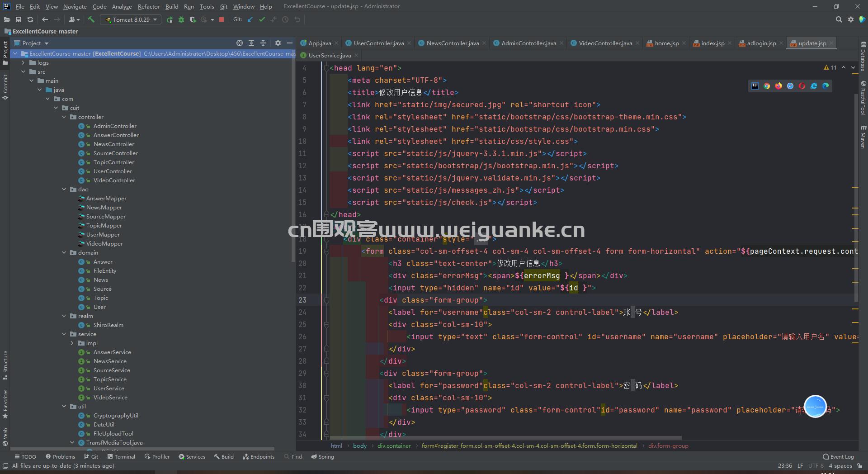
Task: Expand the impl package under service
Action: [x=71, y=343]
